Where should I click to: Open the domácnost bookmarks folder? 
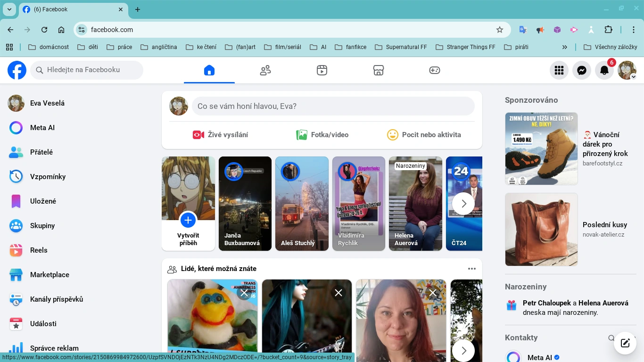coord(49,47)
